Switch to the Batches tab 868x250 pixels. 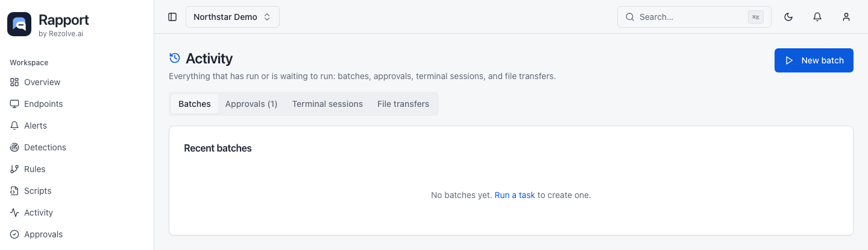click(195, 104)
